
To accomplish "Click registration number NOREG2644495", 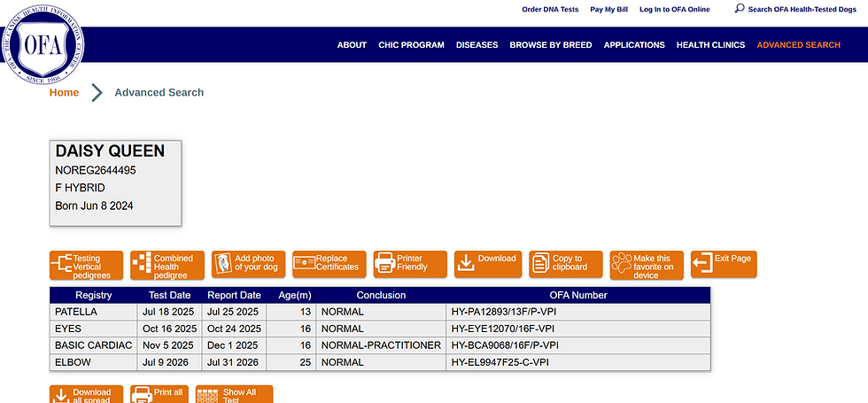I will pos(96,170).
